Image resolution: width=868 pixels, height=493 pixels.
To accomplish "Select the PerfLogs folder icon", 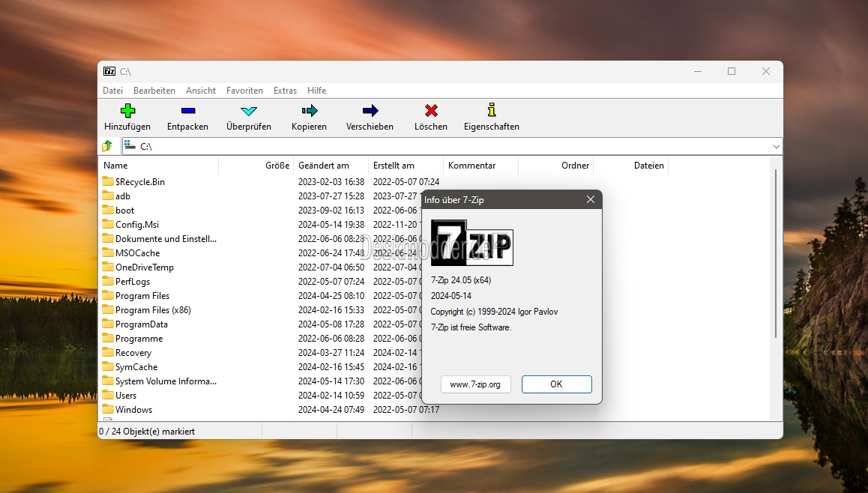I will tap(108, 281).
